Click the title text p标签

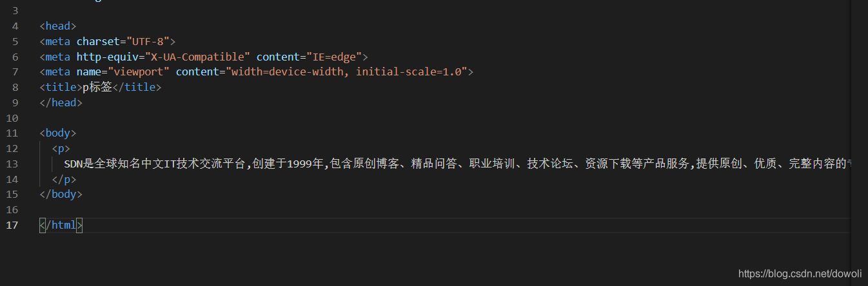pyautogui.click(x=97, y=87)
